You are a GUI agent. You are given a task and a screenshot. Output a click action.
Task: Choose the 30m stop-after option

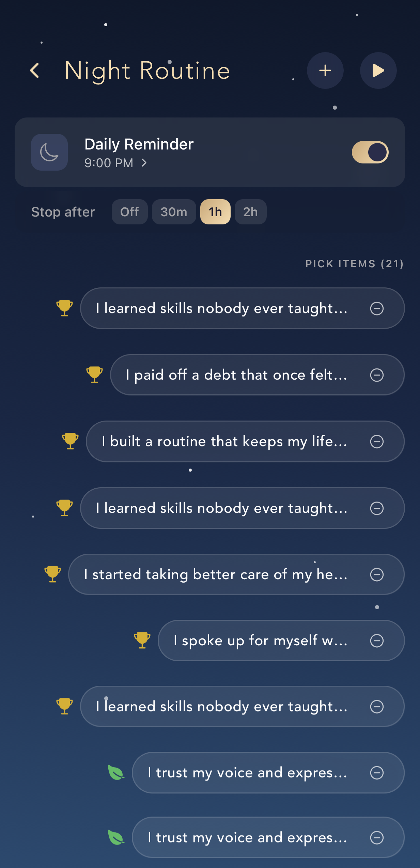click(x=174, y=212)
